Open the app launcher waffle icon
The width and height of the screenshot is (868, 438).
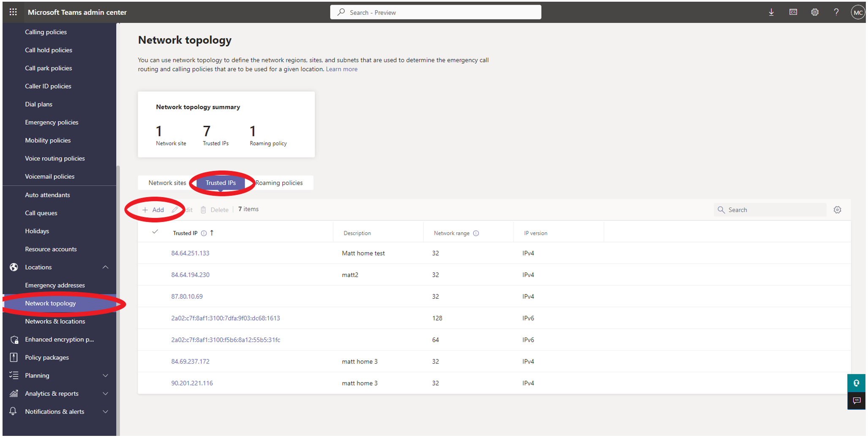pyautogui.click(x=13, y=12)
